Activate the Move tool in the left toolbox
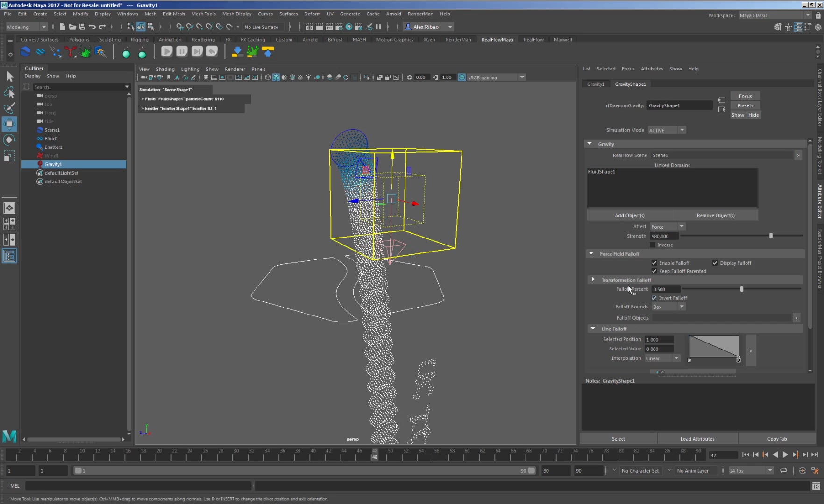 coord(10,124)
